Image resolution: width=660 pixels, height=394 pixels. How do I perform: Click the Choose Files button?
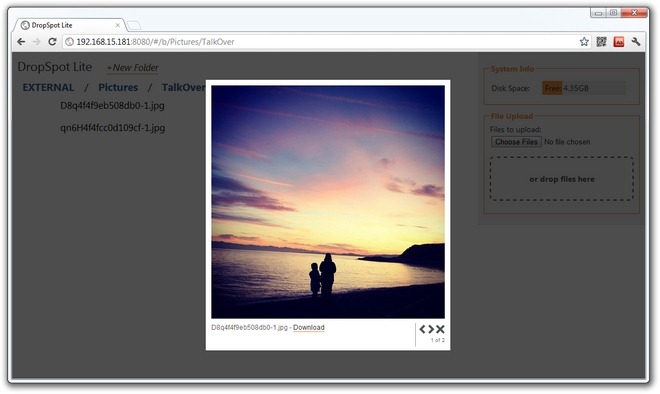[516, 142]
